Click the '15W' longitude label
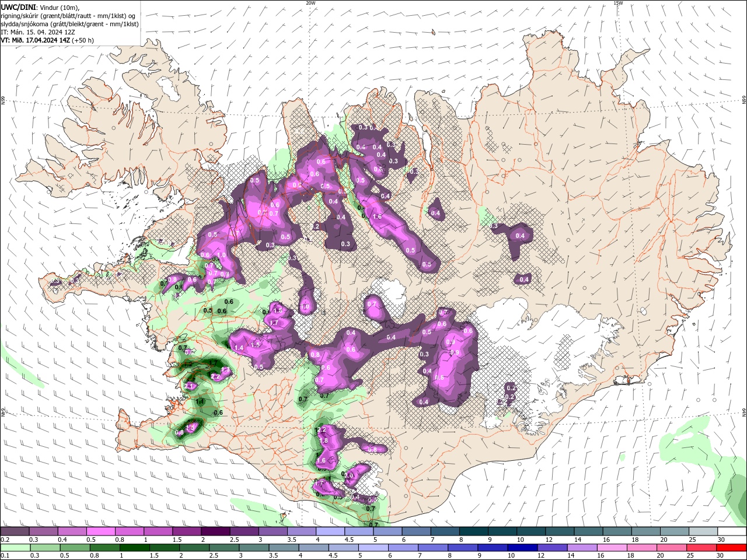This screenshot has height=560, width=747. coord(618,3)
